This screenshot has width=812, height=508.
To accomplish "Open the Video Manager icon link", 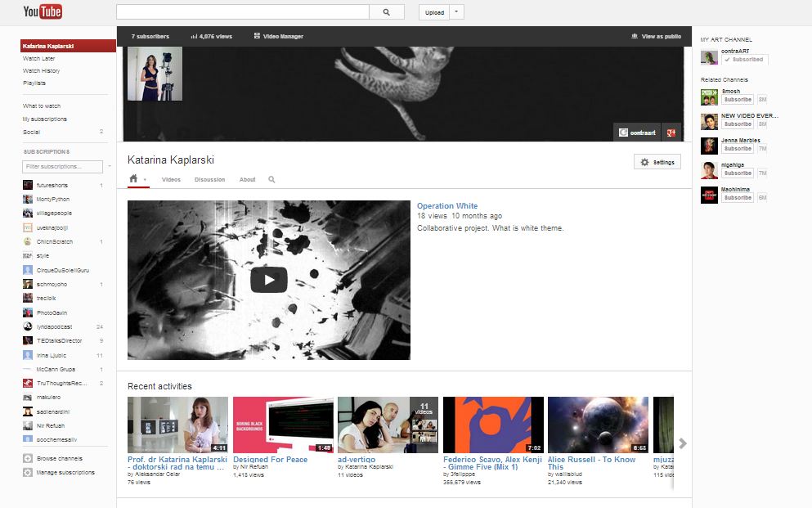I will (257, 36).
